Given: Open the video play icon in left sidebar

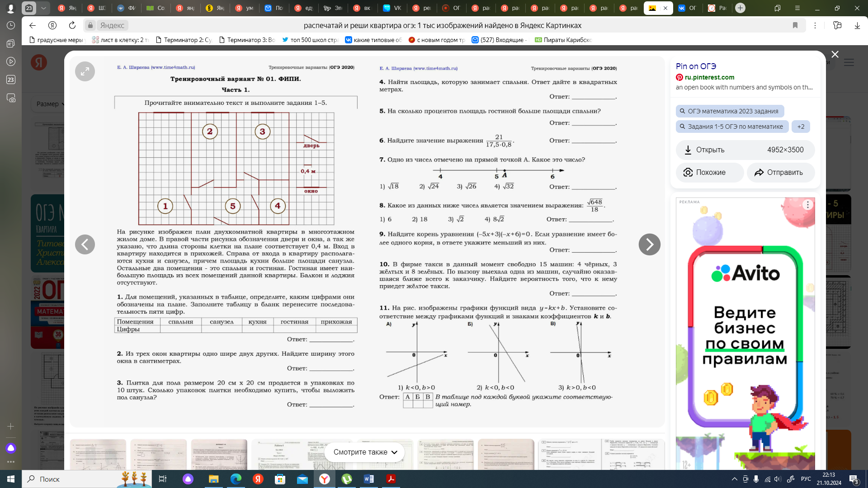Looking at the screenshot, I should [11, 61].
